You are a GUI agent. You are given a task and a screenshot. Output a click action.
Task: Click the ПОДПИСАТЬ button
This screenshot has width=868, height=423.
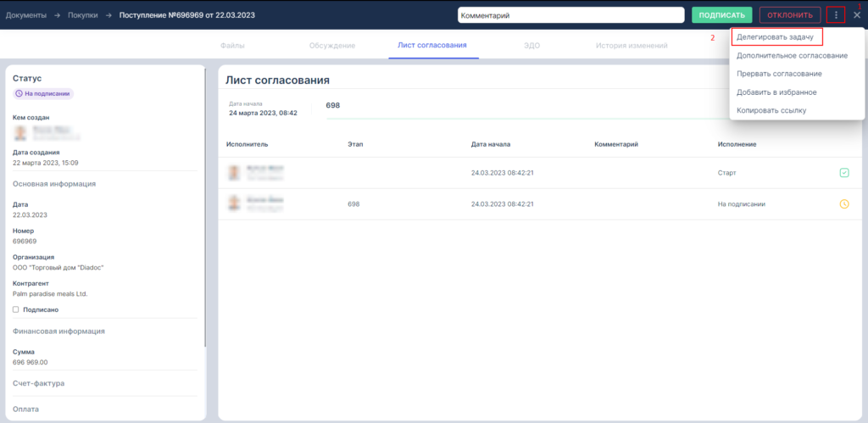point(722,15)
